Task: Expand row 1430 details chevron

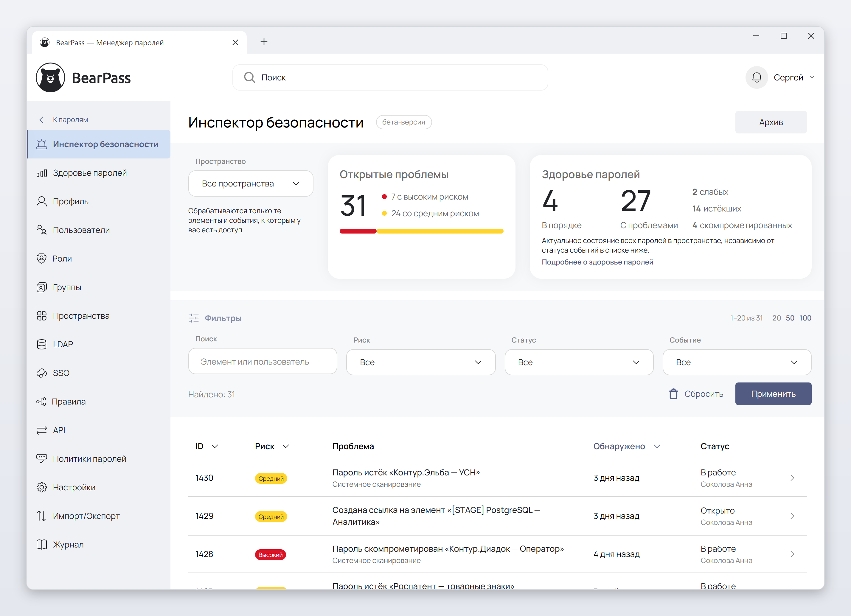Action: (792, 477)
